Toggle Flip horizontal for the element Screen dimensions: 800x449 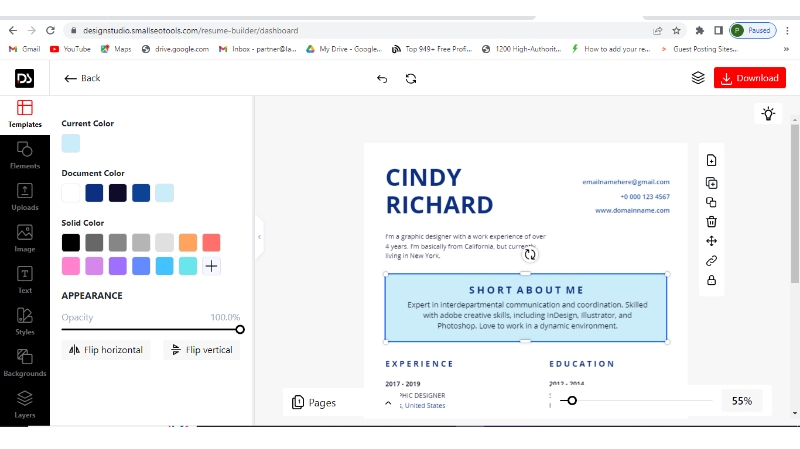[x=107, y=350]
